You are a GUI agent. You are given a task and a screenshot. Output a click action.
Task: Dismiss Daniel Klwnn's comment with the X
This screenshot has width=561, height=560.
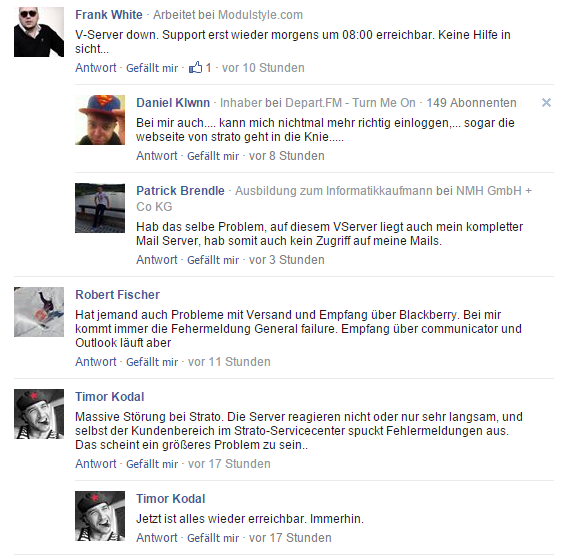(x=546, y=103)
